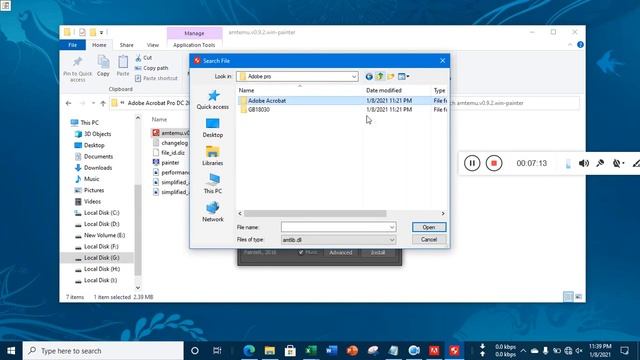
Task: Click the Open button in the dialog
Action: click(429, 227)
